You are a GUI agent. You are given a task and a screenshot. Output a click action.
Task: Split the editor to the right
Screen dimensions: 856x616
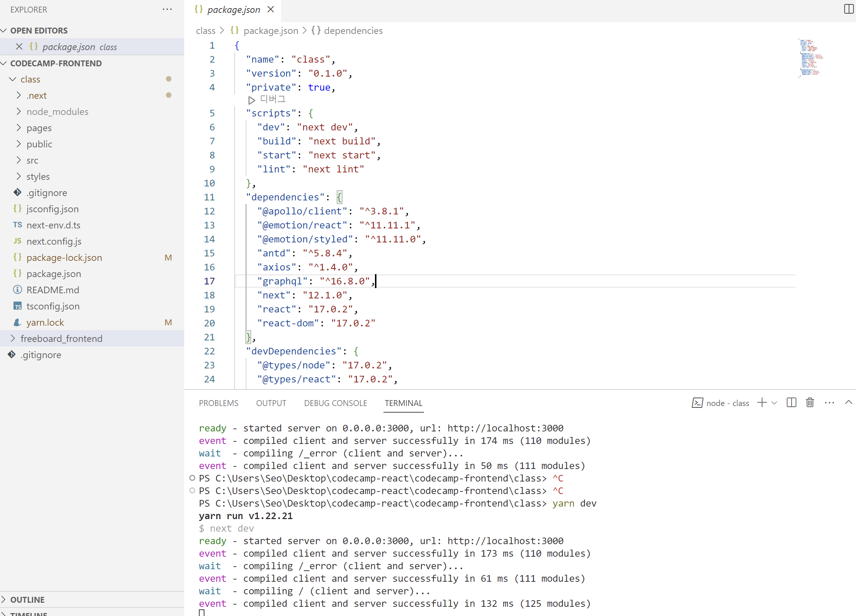click(849, 9)
